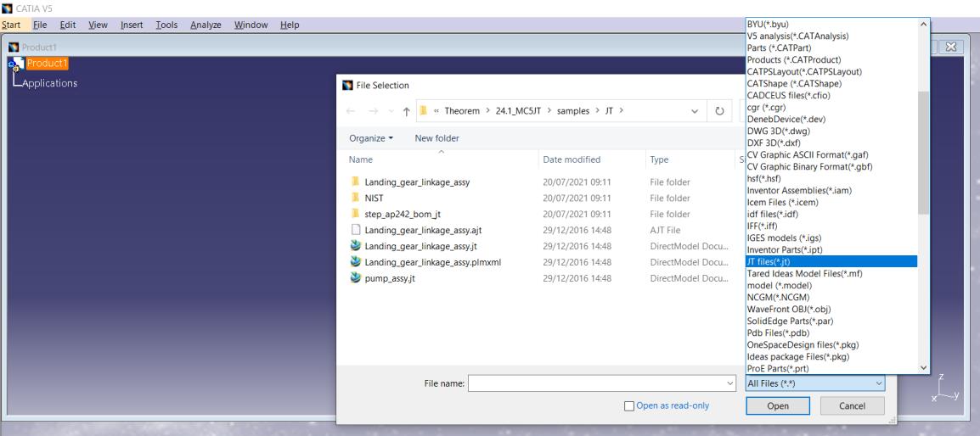Click in the File name input field
This screenshot has width=980, height=436.
tap(595, 383)
